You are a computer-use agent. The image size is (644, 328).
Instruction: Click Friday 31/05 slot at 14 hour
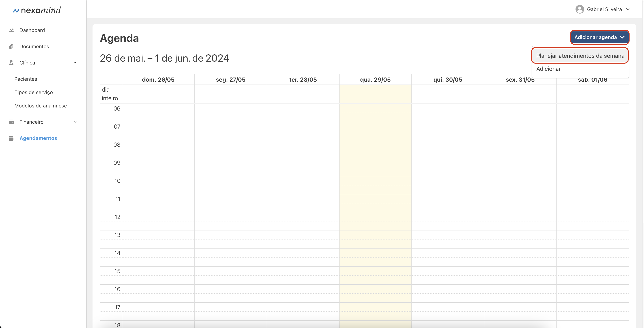point(520,253)
